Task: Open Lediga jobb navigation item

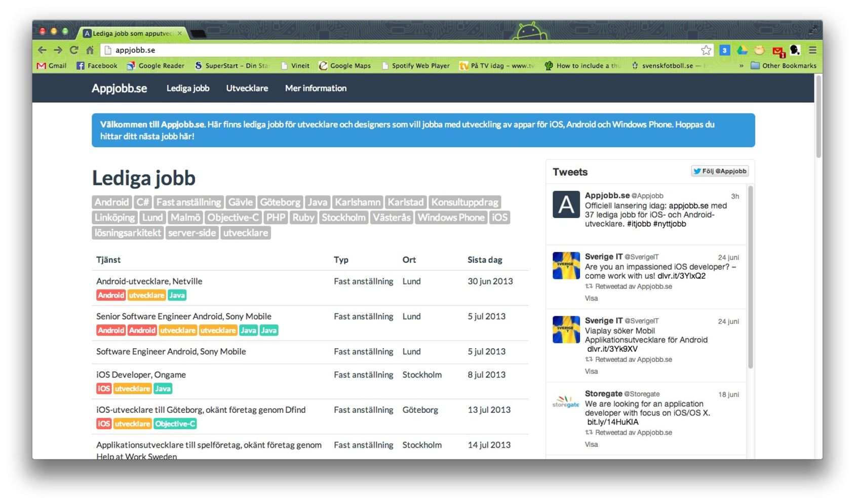Action: (188, 88)
